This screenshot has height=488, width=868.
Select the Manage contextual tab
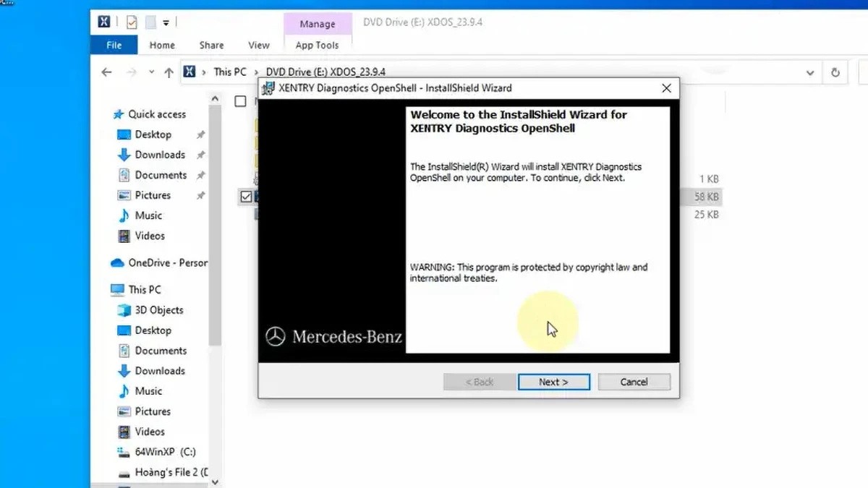click(x=318, y=24)
